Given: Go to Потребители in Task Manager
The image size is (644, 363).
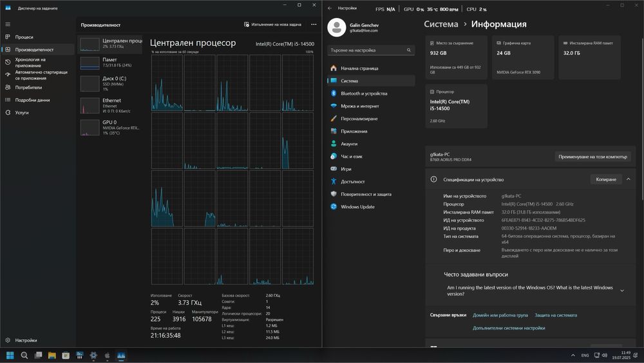Looking at the screenshot, I should [38, 87].
